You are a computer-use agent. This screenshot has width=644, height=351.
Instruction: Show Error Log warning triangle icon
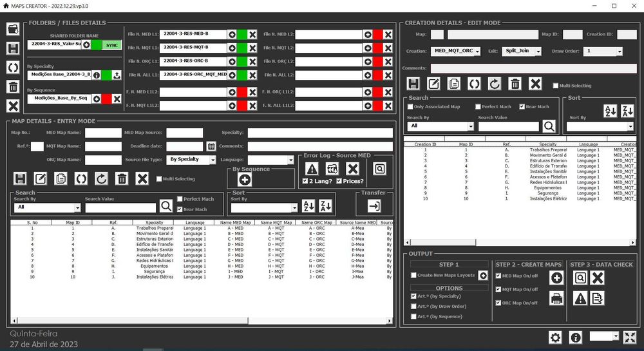coord(312,169)
